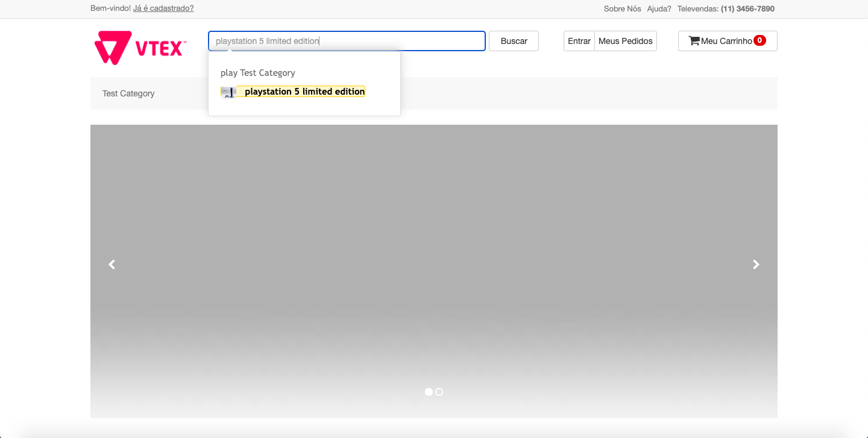Open Meus Pedidos orders page
Image resolution: width=868 pixels, height=438 pixels.
pos(626,41)
